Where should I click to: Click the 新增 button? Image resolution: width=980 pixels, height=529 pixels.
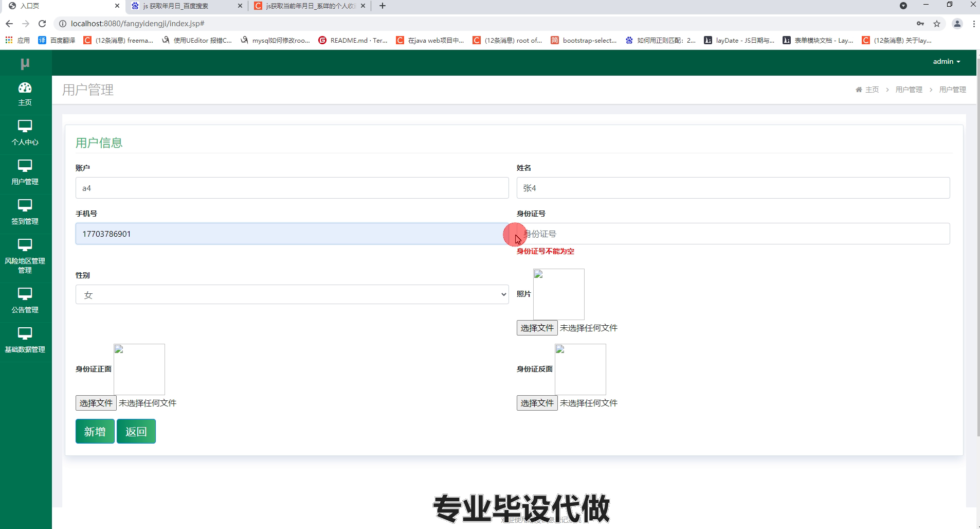coord(95,431)
